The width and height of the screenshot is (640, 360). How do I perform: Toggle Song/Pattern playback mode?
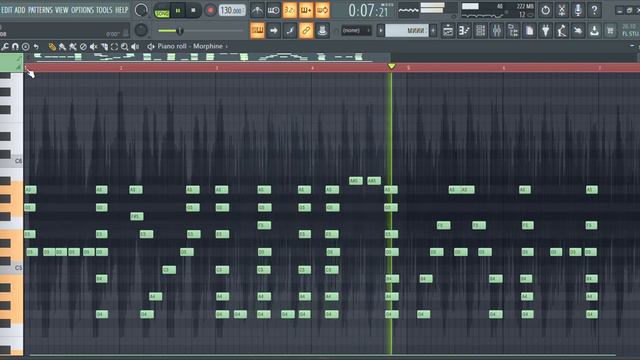[x=162, y=11]
